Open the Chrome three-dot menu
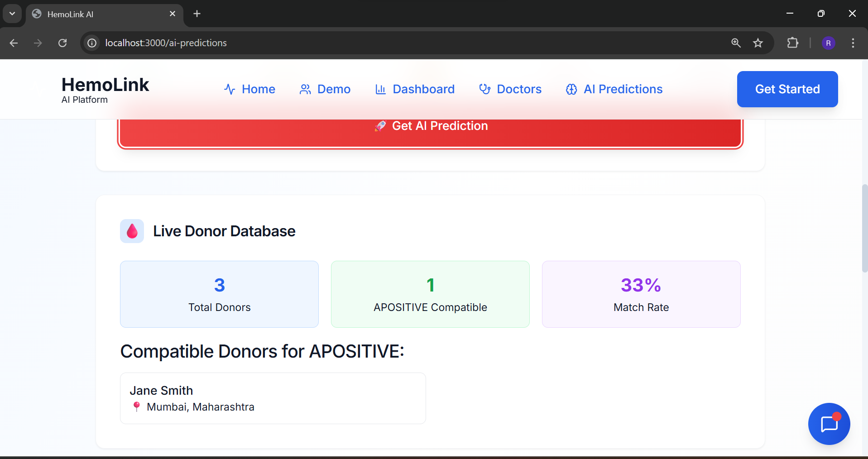The height and width of the screenshot is (459, 868). pyautogui.click(x=853, y=43)
